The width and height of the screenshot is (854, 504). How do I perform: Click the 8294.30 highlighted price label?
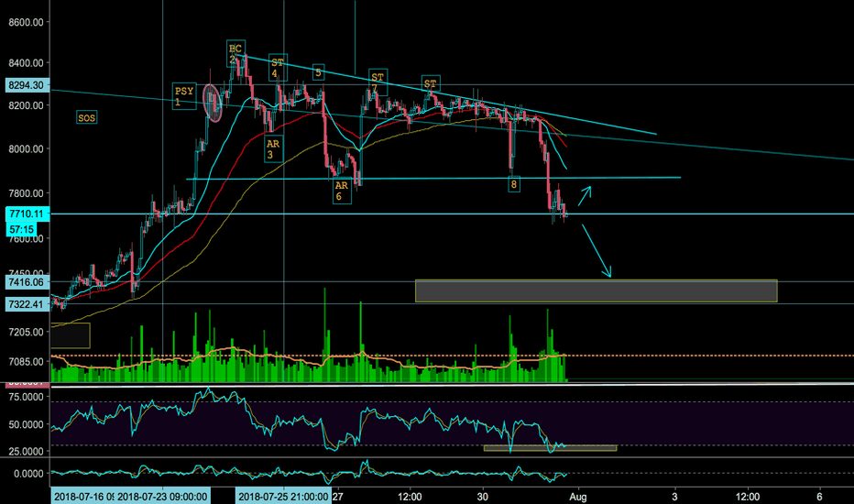click(x=27, y=85)
